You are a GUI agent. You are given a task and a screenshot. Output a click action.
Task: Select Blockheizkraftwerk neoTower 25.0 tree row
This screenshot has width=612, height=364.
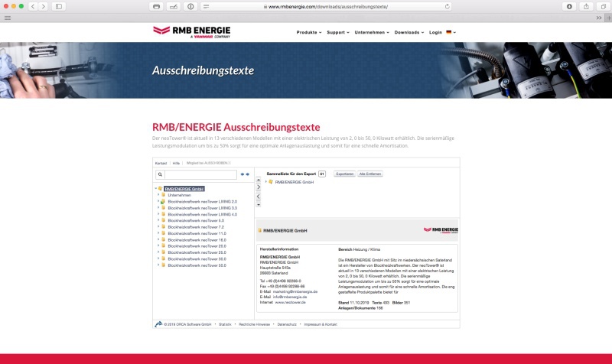coord(197,252)
